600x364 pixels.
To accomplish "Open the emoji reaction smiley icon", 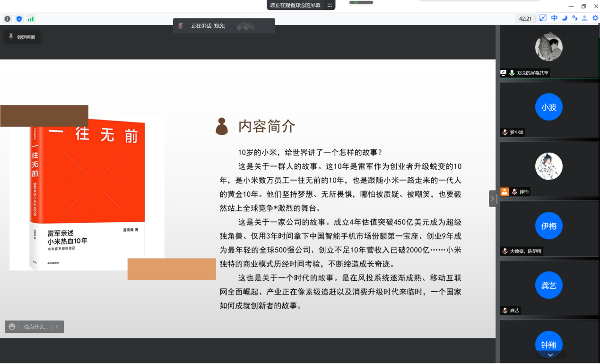I will coord(12,327).
